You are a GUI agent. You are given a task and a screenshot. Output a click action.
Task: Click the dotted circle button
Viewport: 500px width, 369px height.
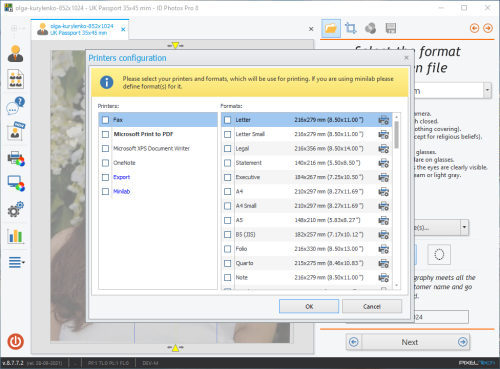pyautogui.click(x=439, y=255)
